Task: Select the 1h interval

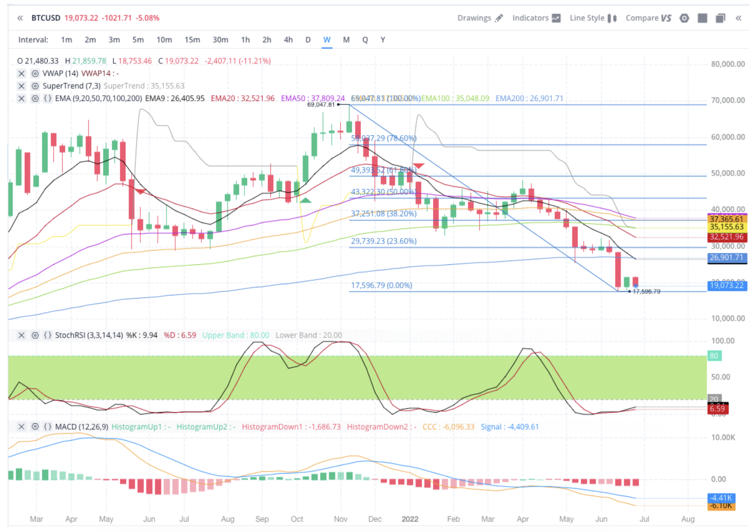Action: point(245,39)
